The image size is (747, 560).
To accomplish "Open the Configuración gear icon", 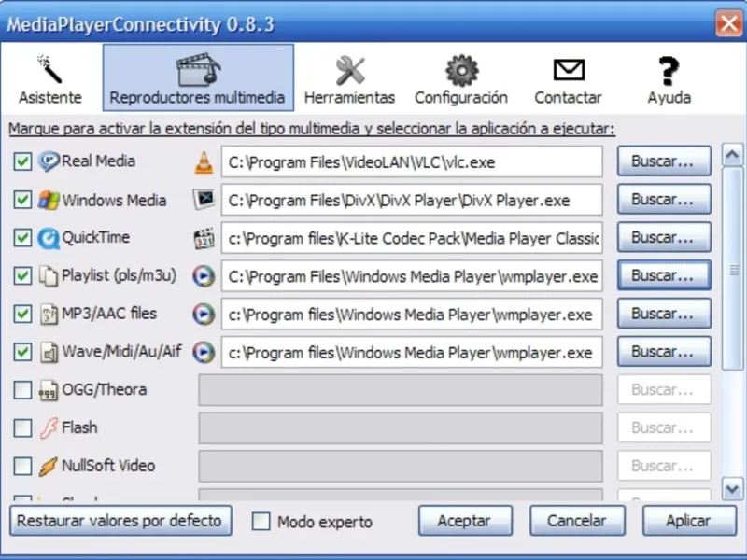I will (x=461, y=71).
